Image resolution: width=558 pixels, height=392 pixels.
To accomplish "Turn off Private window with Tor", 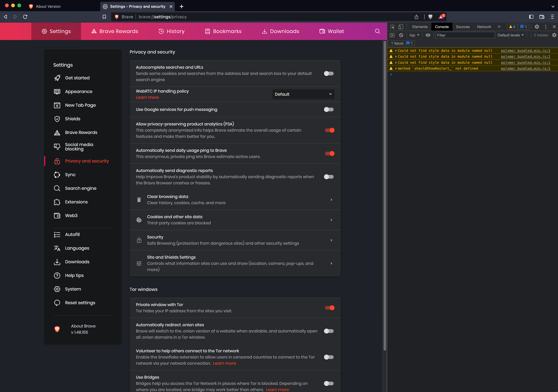I will [329, 308].
